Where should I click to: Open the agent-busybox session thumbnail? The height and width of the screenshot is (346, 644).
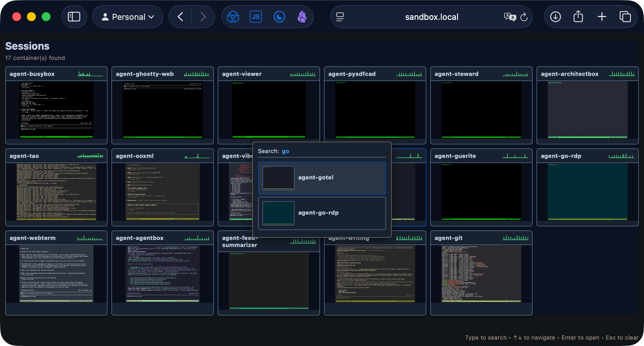point(56,110)
